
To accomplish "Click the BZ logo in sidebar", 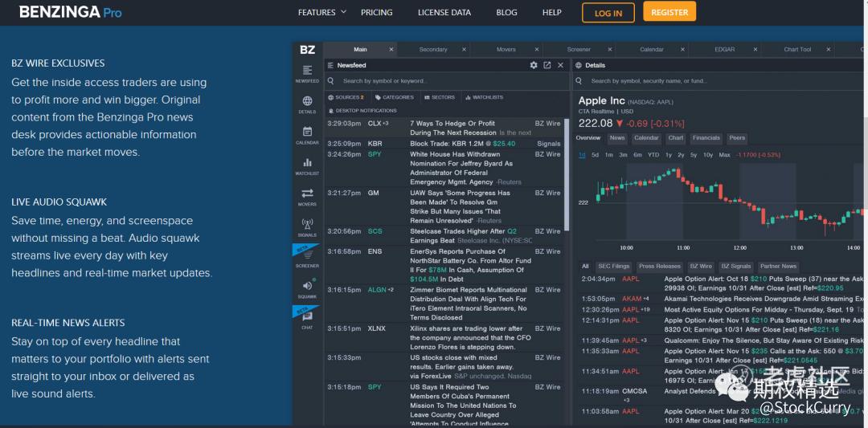I will point(307,50).
